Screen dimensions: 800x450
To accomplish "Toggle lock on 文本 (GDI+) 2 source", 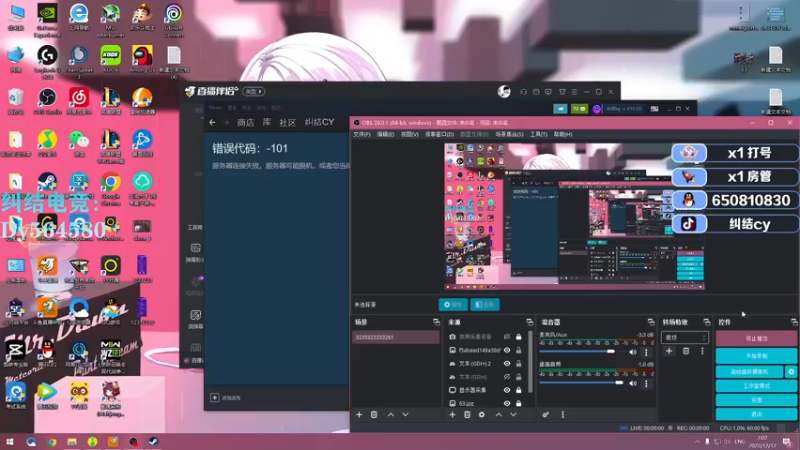I will [x=518, y=364].
